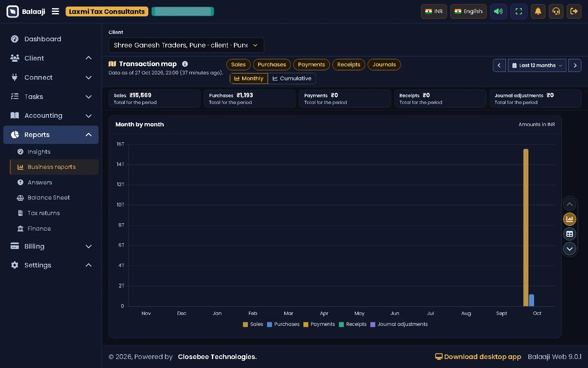This screenshot has height=368, width=588.
Task: Click the round down-arrow button
Action: click(570, 249)
